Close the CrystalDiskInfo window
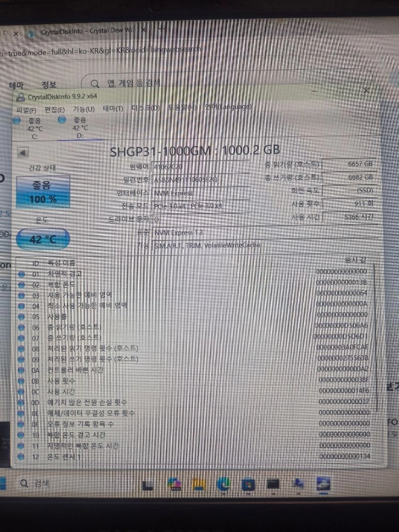 366,90
